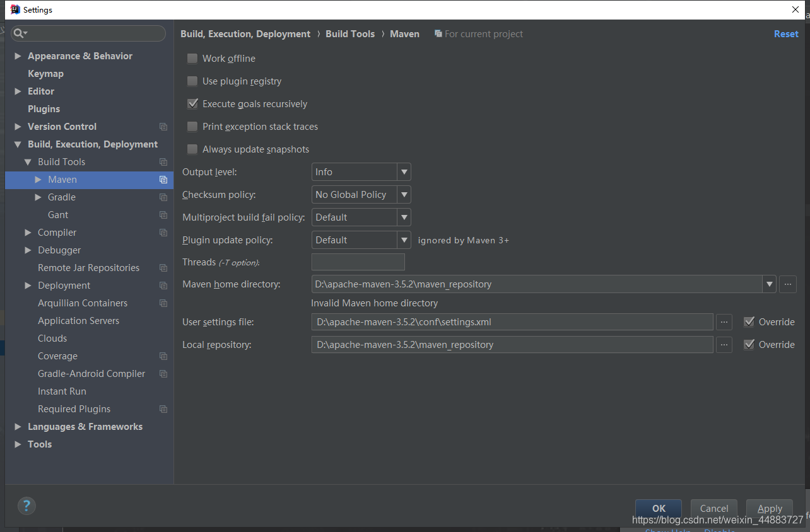Open the Maven home directory dropdown arrow
The width and height of the screenshot is (810, 532).
[x=770, y=284]
